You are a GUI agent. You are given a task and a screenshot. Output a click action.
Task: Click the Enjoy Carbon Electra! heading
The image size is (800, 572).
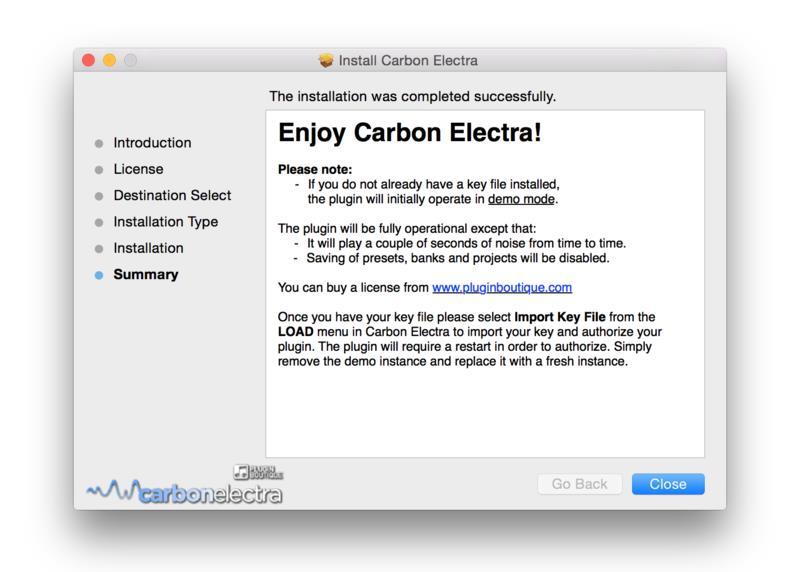click(410, 133)
